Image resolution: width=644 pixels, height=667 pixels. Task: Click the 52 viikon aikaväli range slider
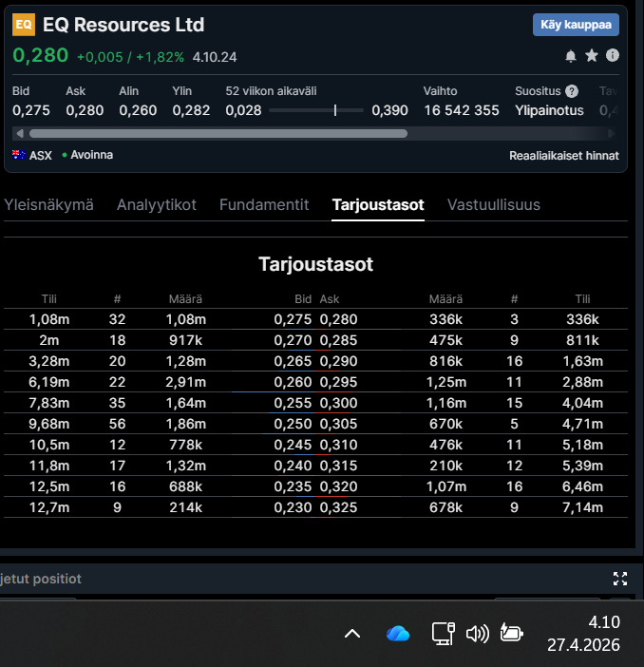pos(316,110)
